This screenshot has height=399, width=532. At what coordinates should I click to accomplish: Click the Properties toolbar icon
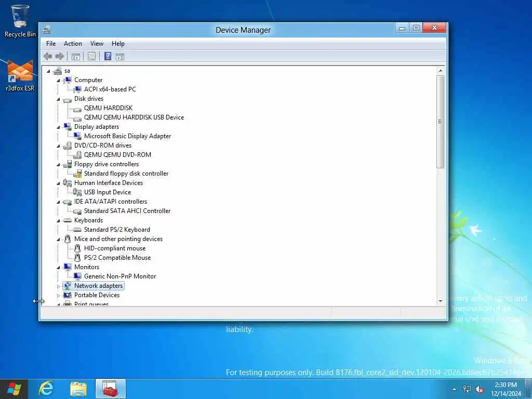(91, 56)
